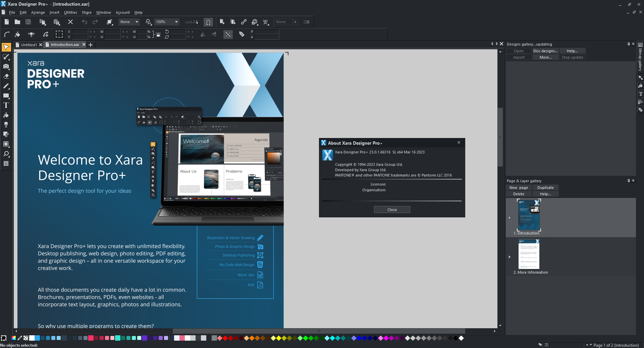Open the table grid tool

click(6, 164)
